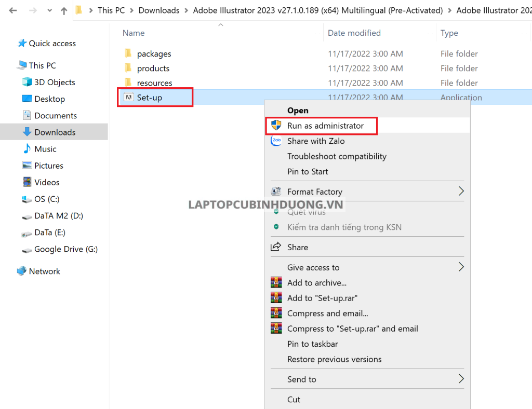Sort by the Name column header
The height and width of the screenshot is (409, 532).
(x=134, y=33)
